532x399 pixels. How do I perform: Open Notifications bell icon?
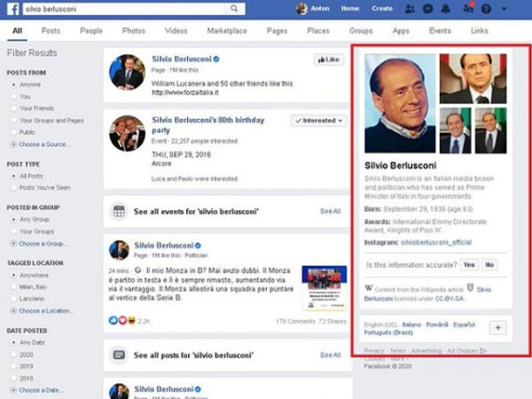click(x=445, y=9)
